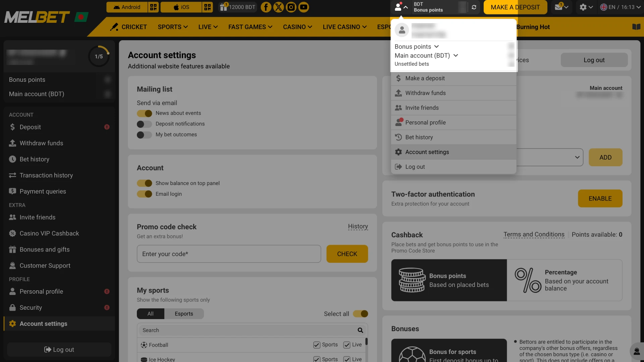Toggle the Select all sports switch
Screen dimensions: 644x362
(360, 314)
